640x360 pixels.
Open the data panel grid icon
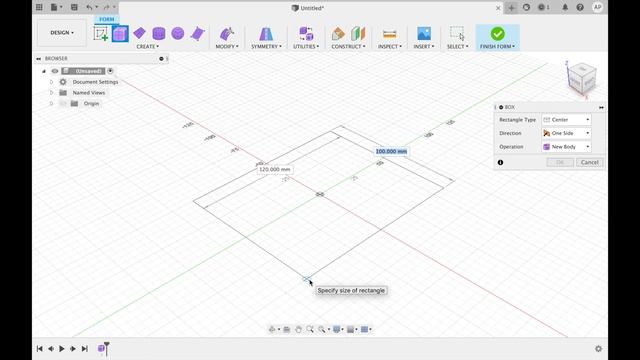(x=39, y=7)
